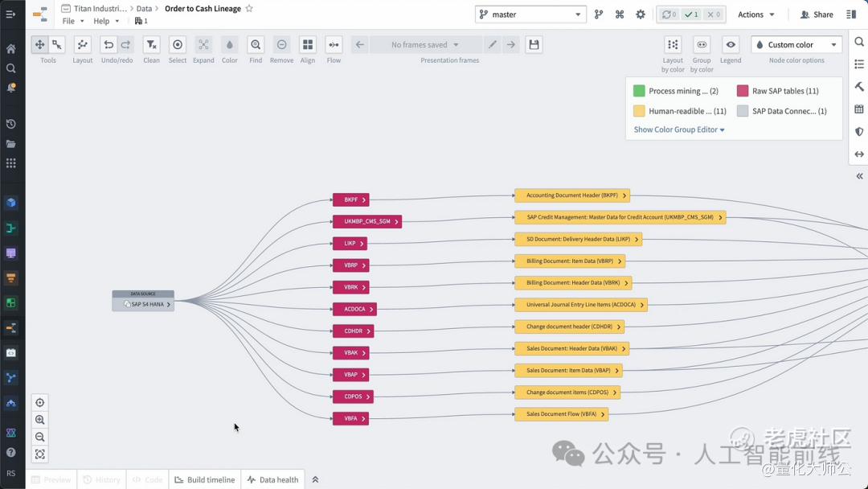Click the Clean filter icon

click(151, 45)
